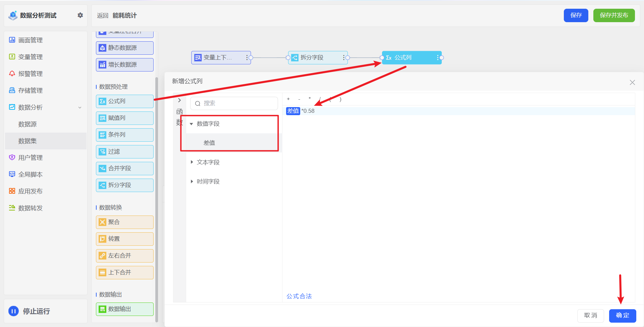This screenshot has height=327, width=644.
Task: Click the 确定 button
Action: point(622,316)
